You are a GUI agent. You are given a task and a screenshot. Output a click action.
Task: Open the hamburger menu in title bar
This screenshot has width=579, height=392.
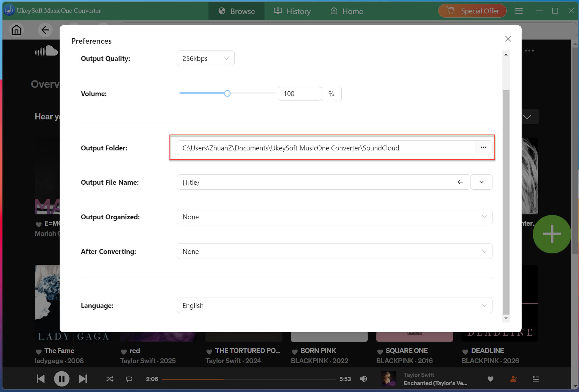tap(519, 11)
